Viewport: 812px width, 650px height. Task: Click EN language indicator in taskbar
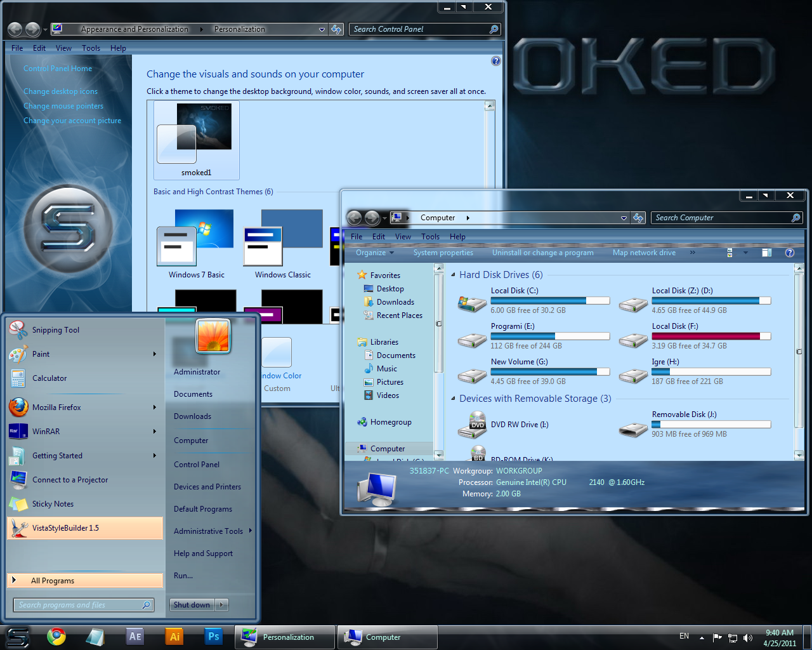click(684, 636)
